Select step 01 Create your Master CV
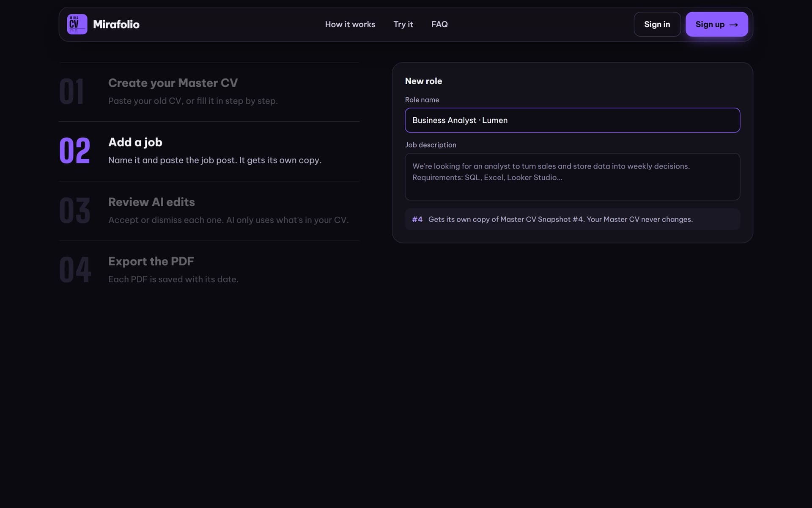Image resolution: width=812 pixels, height=508 pixels. [209, 92]
